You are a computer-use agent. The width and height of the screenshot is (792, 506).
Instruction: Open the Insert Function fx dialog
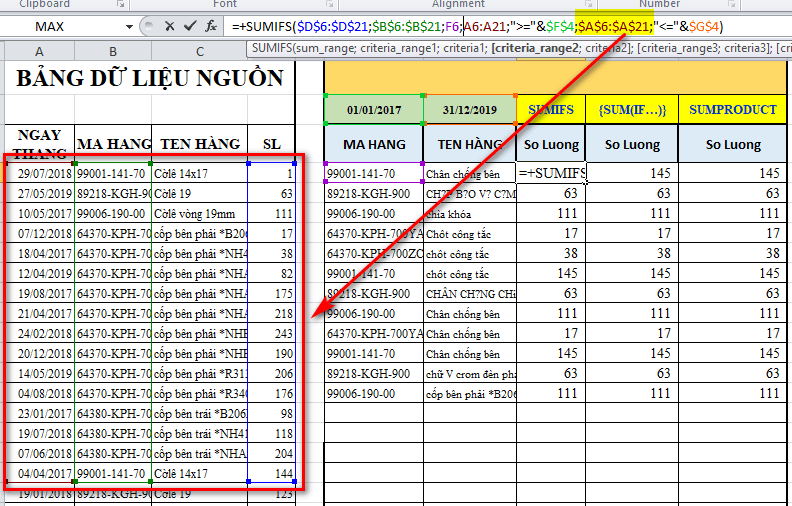pos(210,26)
